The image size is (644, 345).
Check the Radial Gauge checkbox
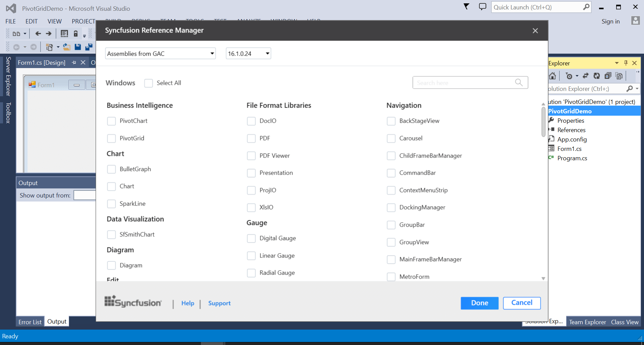coord(251,273)
